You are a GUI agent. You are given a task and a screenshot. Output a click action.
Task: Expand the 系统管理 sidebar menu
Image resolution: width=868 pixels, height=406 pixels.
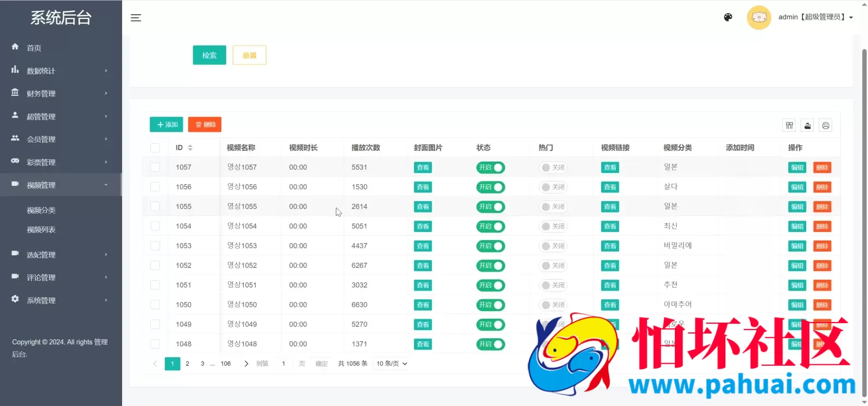click(61, 300)
